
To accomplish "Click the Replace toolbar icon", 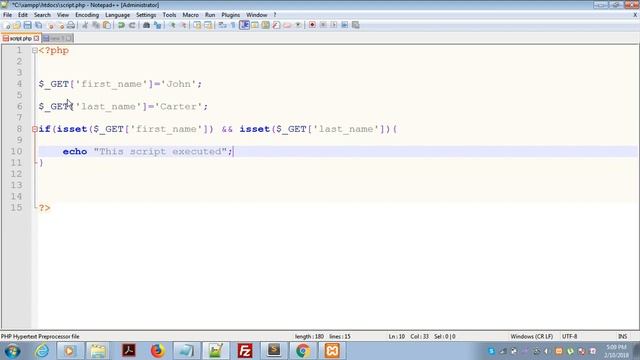I will click(x=157, y=25).
